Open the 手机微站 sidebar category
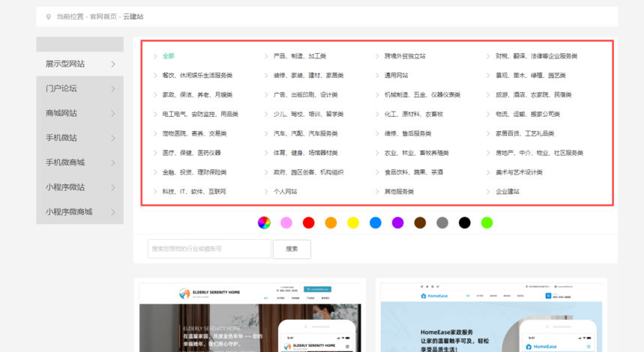This screenshot has height=352, width=644. coord(61,138)
